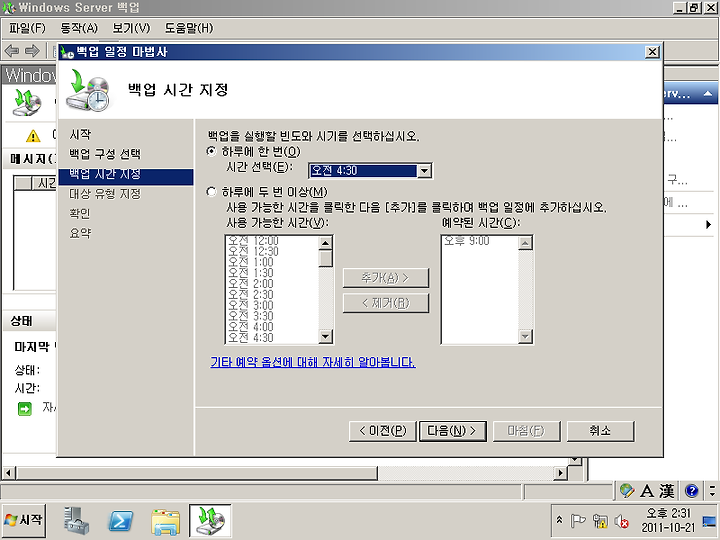This screenshot has width=720, height=540.
Task: Open the 보기(V) menu
Action: 131,28
